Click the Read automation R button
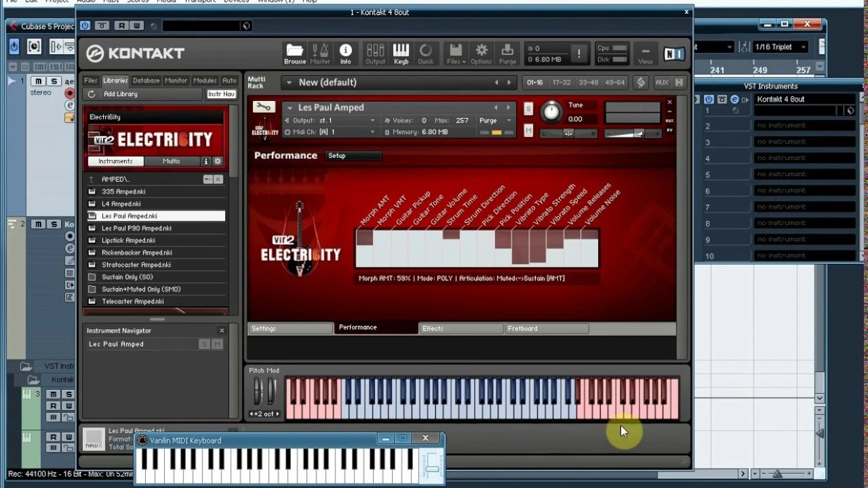 point(121,26)
